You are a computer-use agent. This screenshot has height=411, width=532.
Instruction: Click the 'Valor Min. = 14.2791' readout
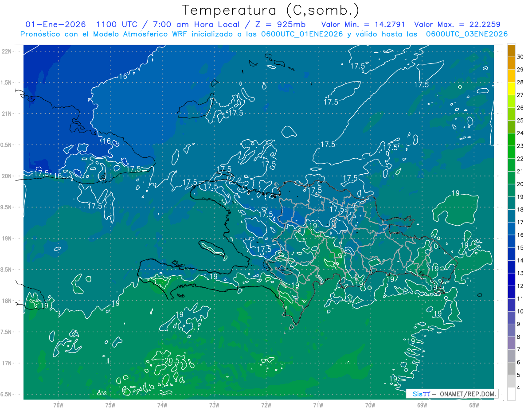click(364, 24)
